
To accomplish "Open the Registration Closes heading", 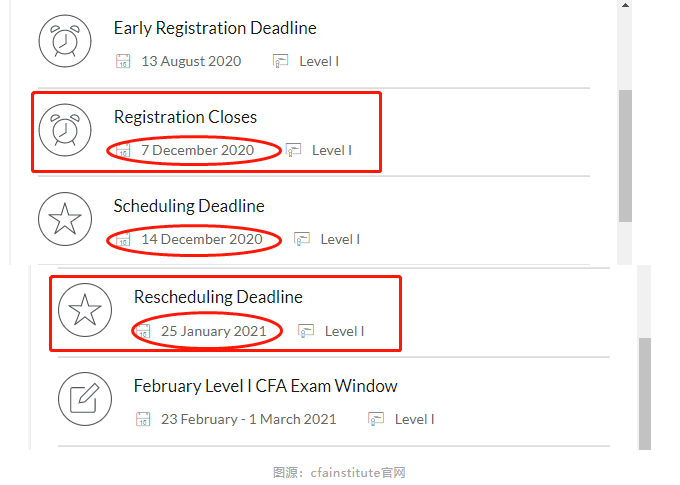I will (x=185, y=117).
